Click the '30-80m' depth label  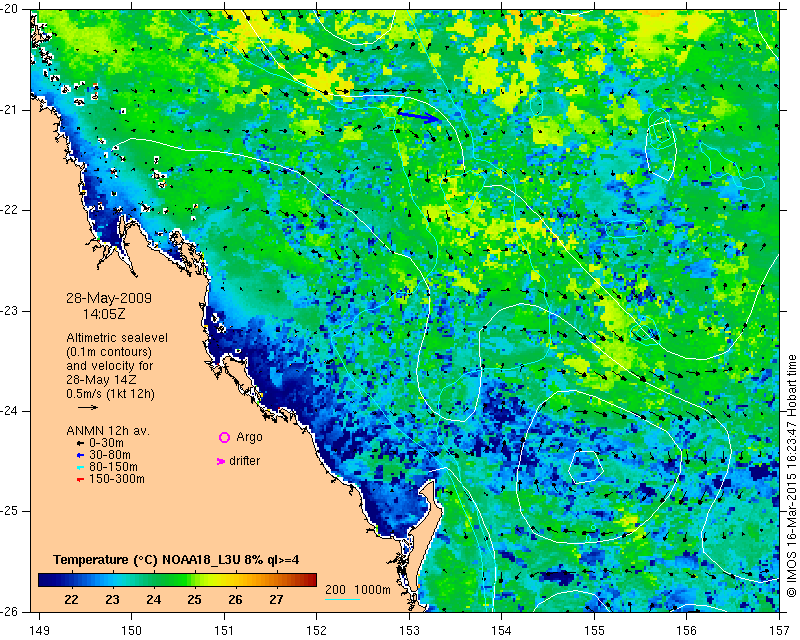click(110, 455)
